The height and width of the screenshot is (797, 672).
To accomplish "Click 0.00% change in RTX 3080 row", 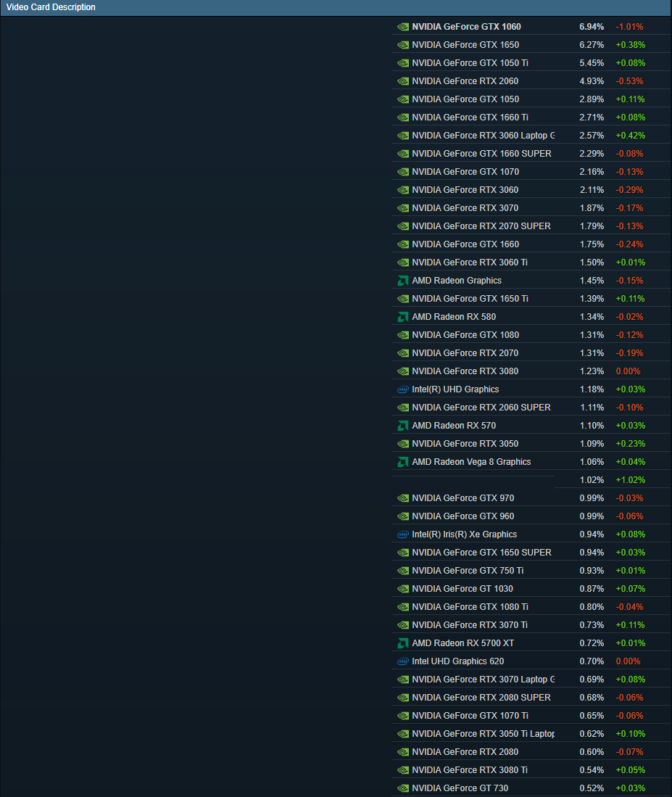I will tap(628, 371).
